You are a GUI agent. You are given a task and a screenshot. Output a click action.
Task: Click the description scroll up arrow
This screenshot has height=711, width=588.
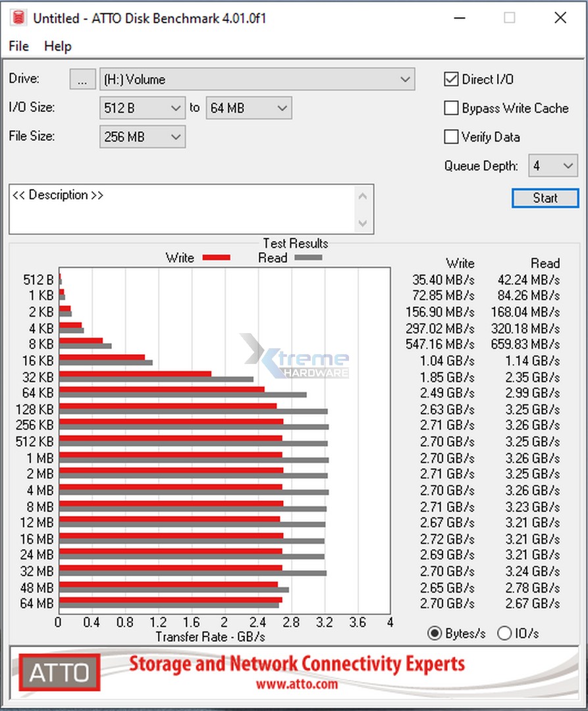tap(363, 196)
